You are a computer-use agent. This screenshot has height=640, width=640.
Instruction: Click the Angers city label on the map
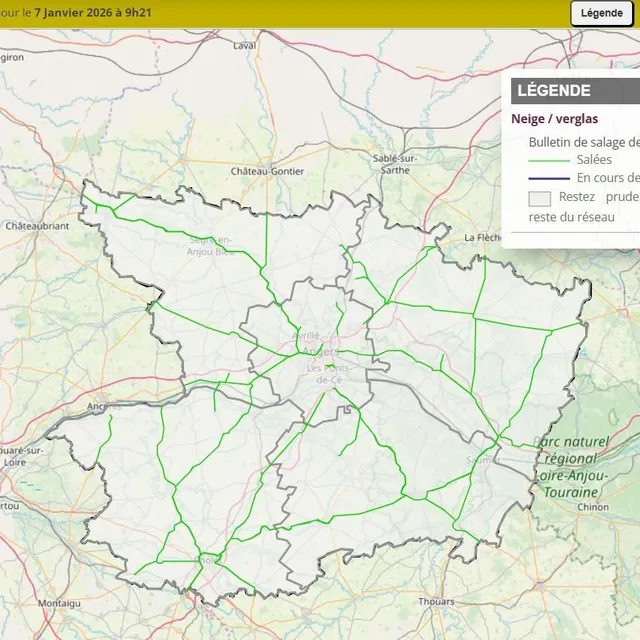322,351
